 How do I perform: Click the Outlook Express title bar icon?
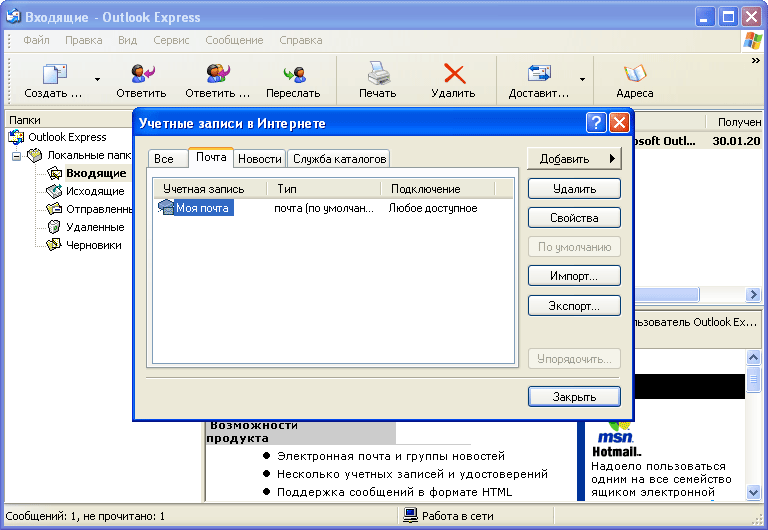[x=13, y=17]
